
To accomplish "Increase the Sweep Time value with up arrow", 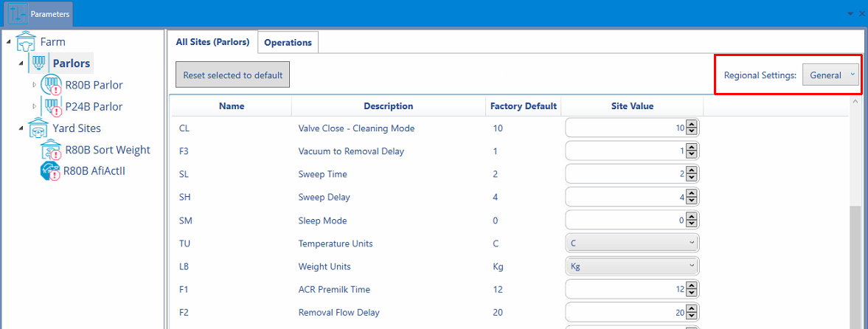I will [692, 170].
